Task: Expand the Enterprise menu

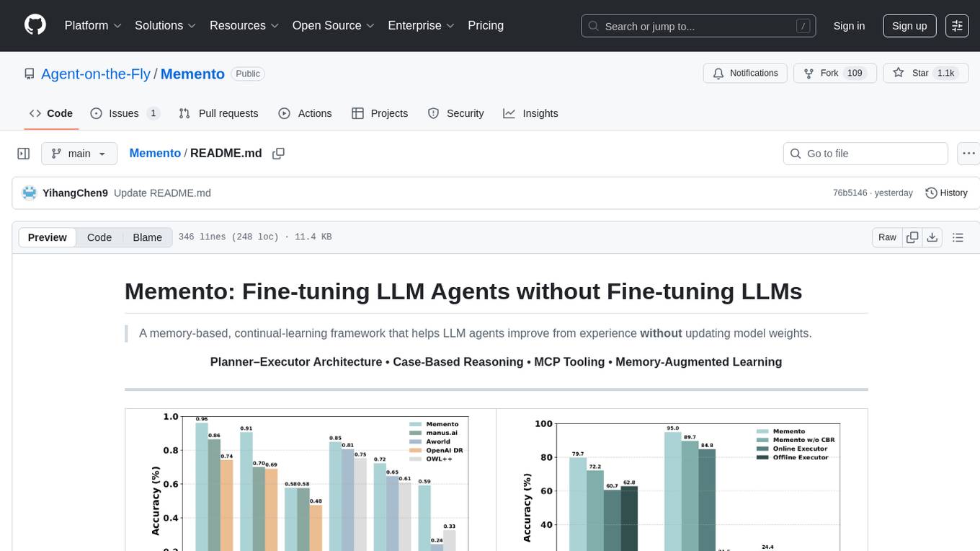Action: [422, 25]
